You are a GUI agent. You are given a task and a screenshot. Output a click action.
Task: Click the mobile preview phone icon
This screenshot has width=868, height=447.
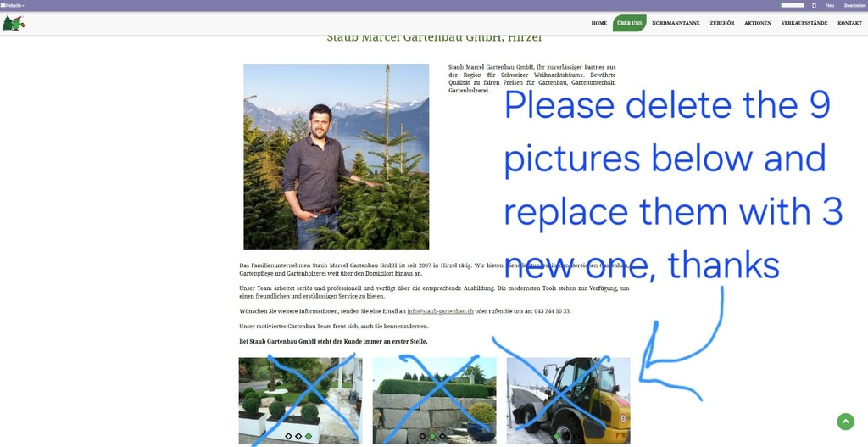click(814, 5)
